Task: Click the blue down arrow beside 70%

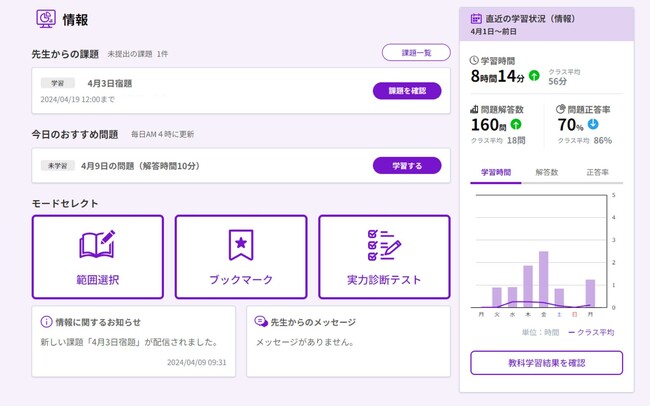Action: coord(593,125)
